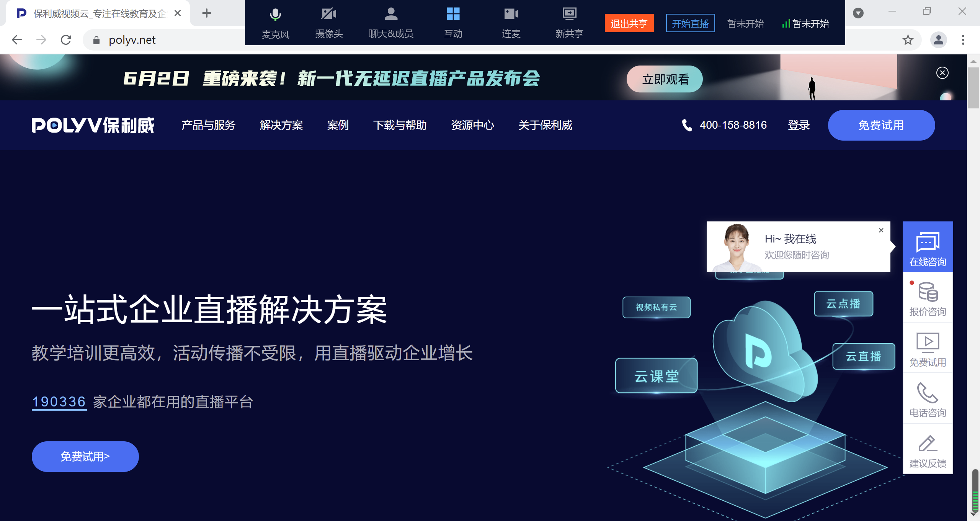Open the chat & members (聊天&成员) panel

tap(391, 23)
